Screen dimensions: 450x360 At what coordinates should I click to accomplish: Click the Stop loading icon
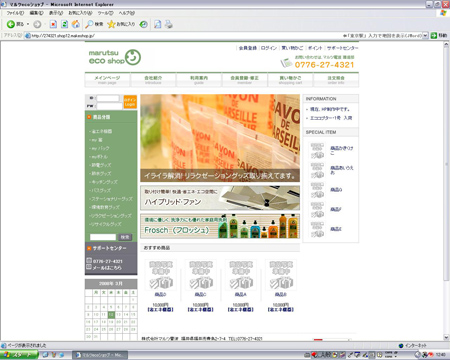(53, 24)
